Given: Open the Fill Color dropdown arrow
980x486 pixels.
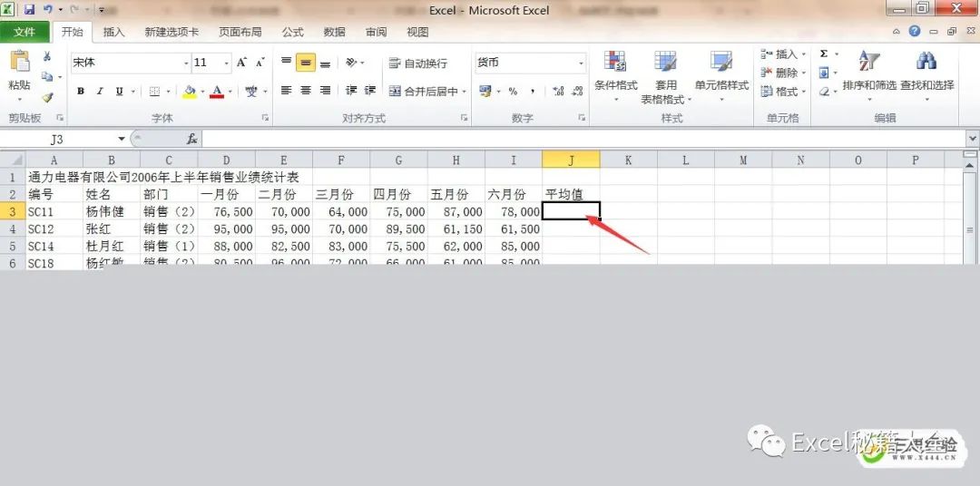Looking at the screenshot, I should point(202,92).
